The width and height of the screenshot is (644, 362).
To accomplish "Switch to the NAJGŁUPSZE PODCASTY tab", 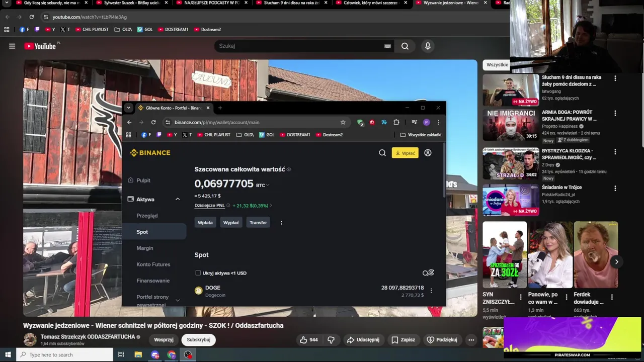I will point(210,3).
